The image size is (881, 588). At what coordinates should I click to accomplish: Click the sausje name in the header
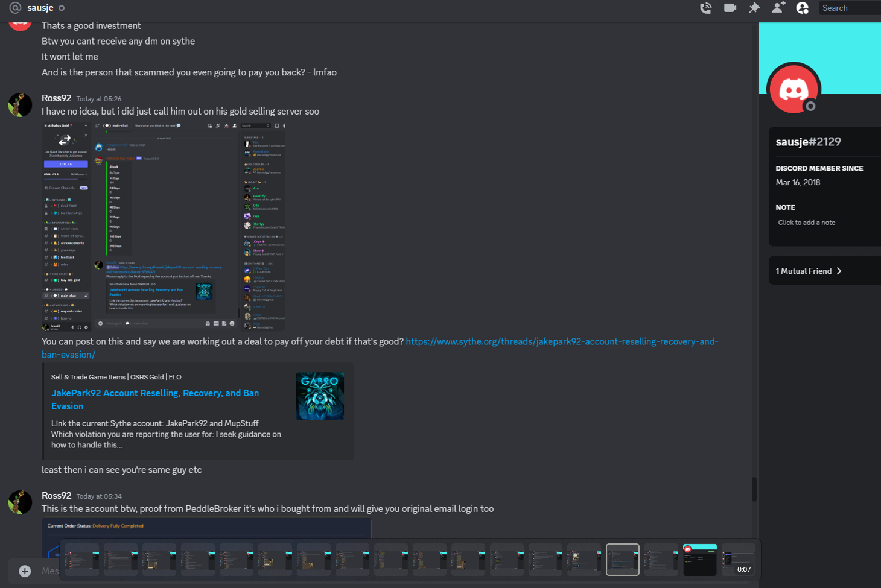(40, 8)
